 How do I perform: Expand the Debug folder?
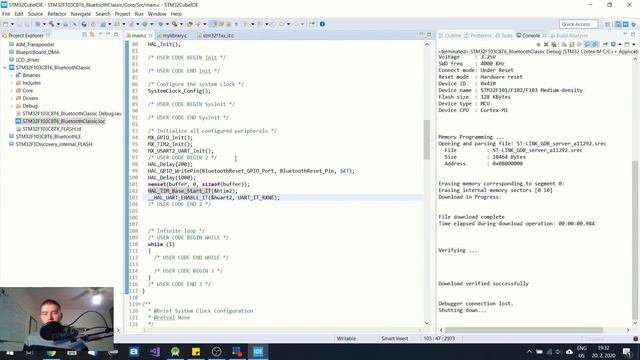(12, 106)
